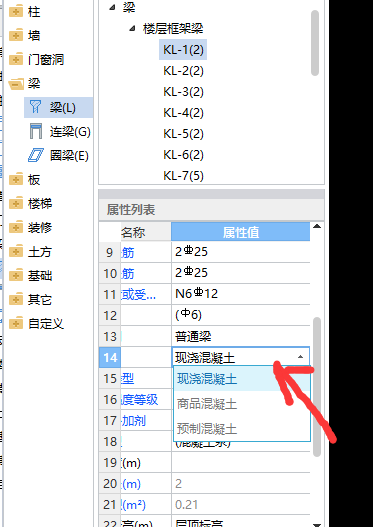Select beam KL-5(2)
The height and width of the screenshot is (527, 373).
pos(183,134)
